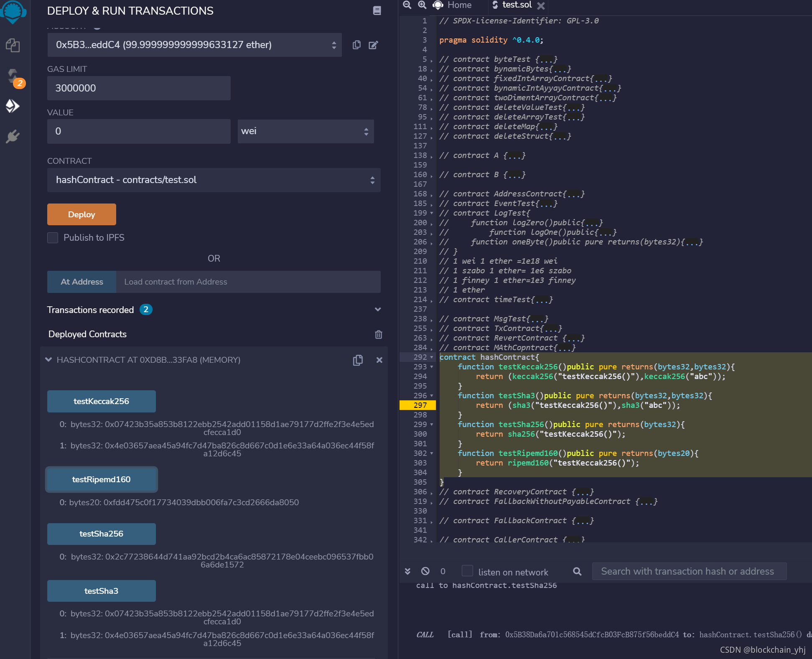Viewport: 812px width, 659px height.
Task: Open the hashContract contract selector
Action: pos(214,180)
